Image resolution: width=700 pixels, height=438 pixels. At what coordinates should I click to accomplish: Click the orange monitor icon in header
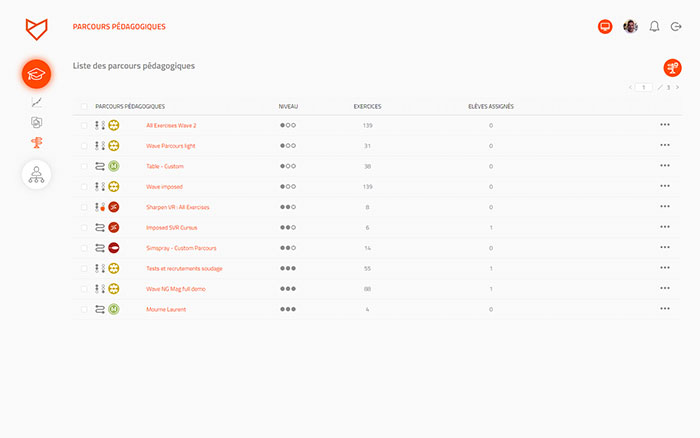(605, 27)
